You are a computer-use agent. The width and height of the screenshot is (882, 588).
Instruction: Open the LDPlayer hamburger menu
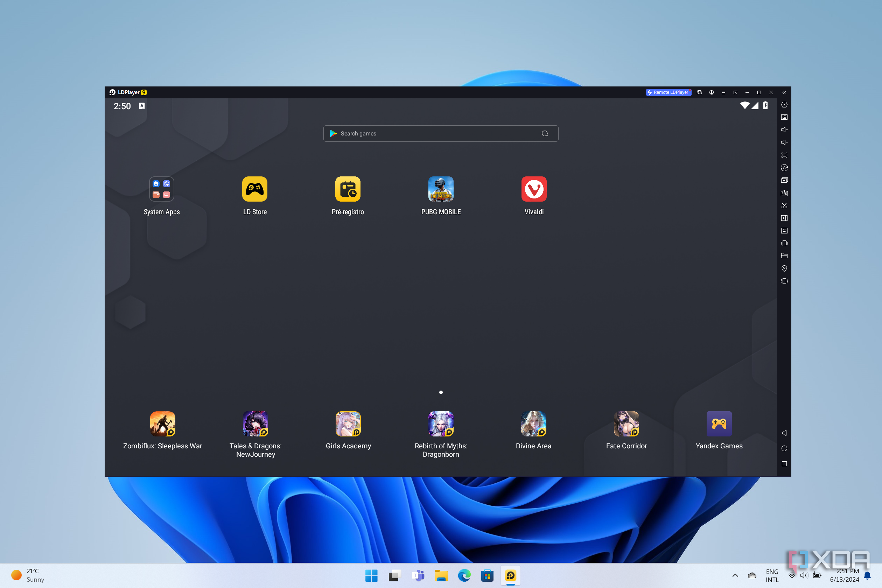point(723,92)
